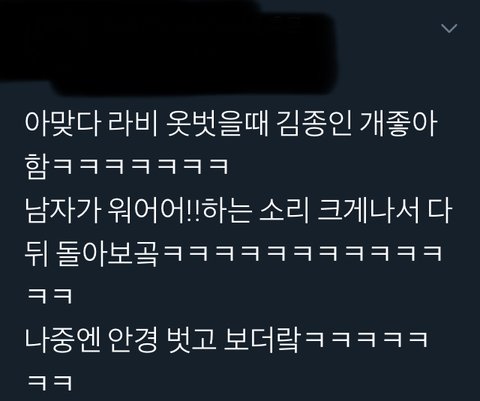Click the final ㅋㅋ at the bottom

tap(49, 383)
